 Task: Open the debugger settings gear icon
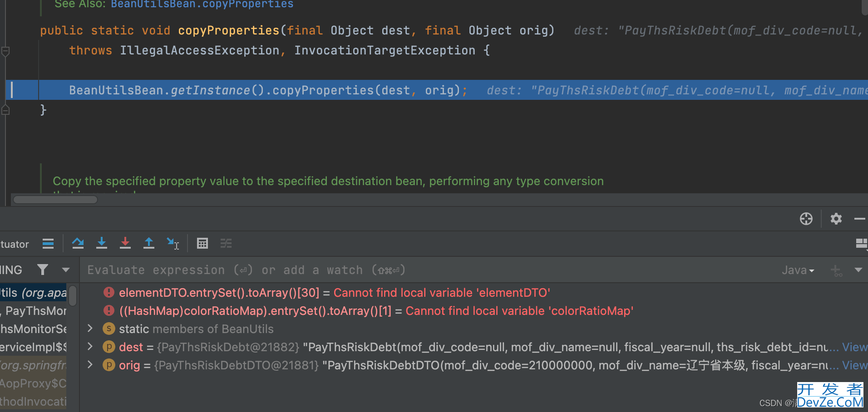coord(836,219)
